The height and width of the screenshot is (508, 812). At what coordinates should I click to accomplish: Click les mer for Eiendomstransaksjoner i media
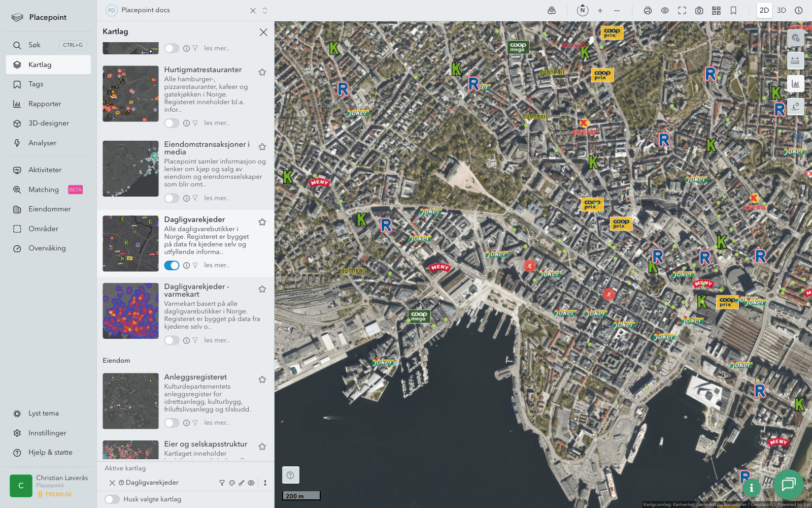click(217, 198)
